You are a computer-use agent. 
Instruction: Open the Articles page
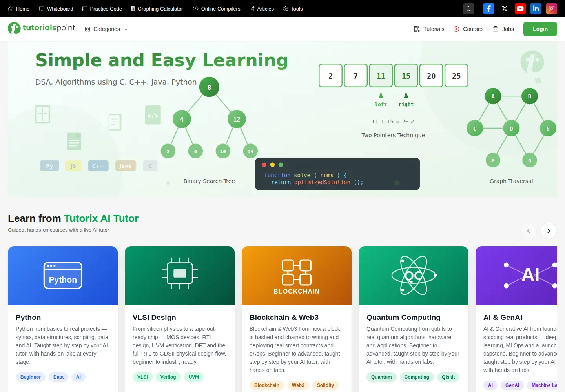pos(262,9)
